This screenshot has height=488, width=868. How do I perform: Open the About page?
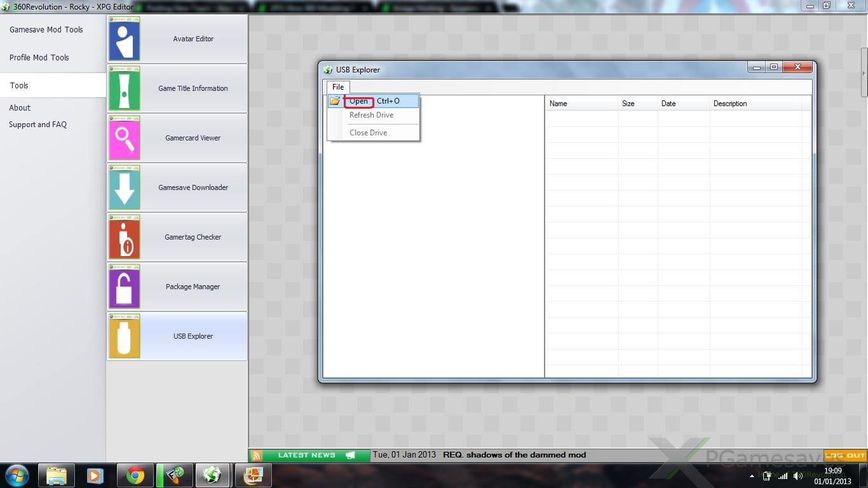(x=20, y=108)
